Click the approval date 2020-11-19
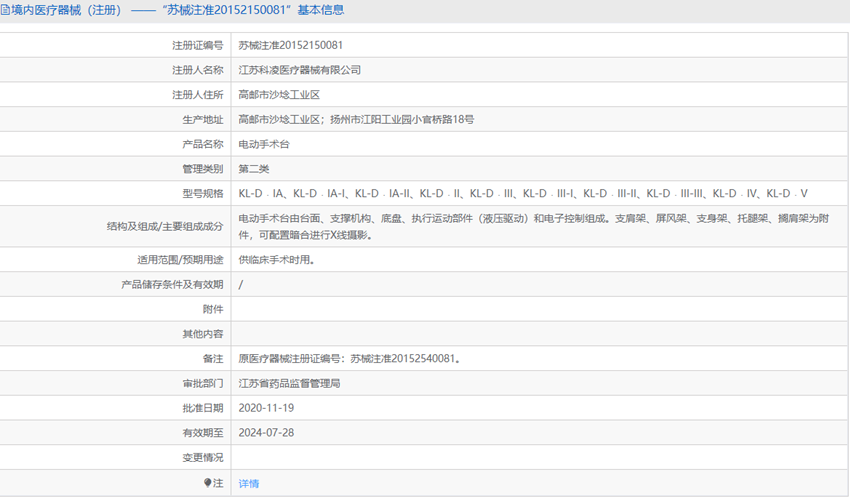Viewport: 850px width, 498px height. [x=266, y=408]
